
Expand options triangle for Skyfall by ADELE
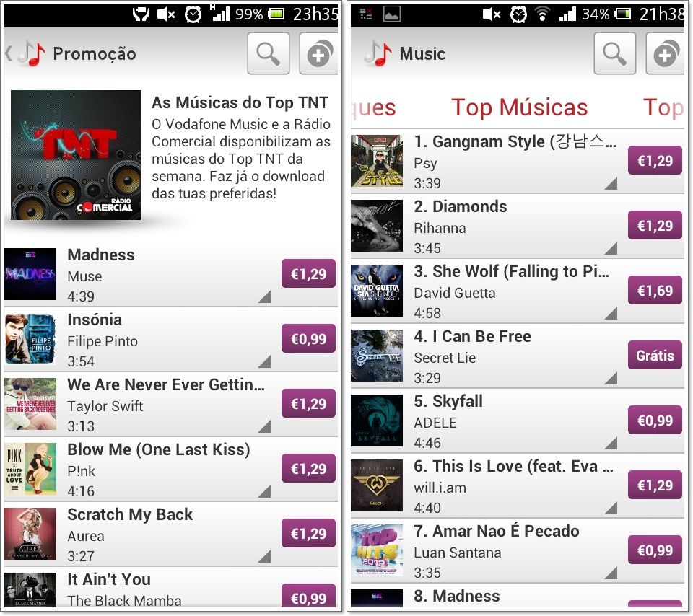611,444
